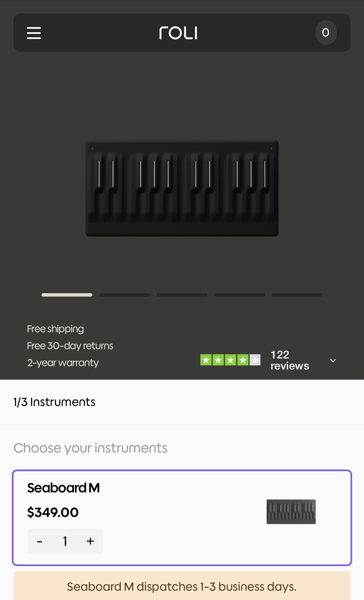Jump to the fifth carousel slide
364x600 pixels.
pyautogui.click(x=297, y=295)
